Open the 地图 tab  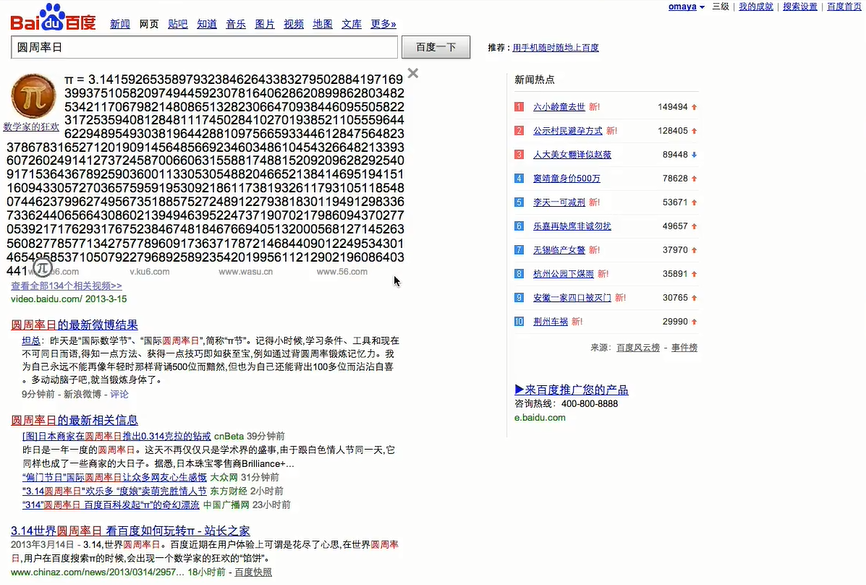coord(323,24)
